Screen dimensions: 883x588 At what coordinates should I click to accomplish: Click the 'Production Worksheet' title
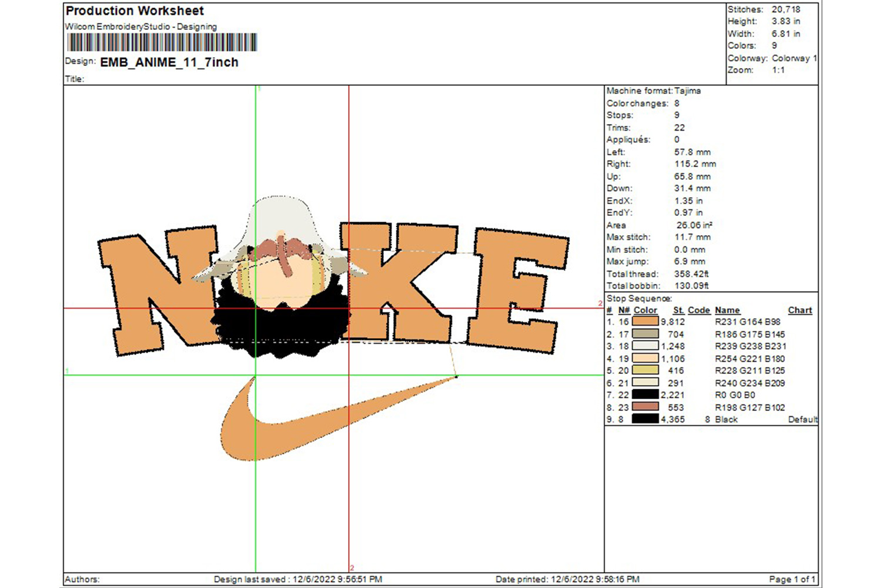(x=135, y=11)
